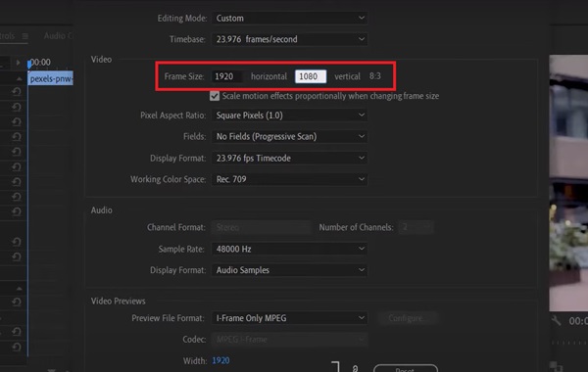Click the Reset button in Video Previews
This screenshot has height=372, width=588.
(406, 369)
